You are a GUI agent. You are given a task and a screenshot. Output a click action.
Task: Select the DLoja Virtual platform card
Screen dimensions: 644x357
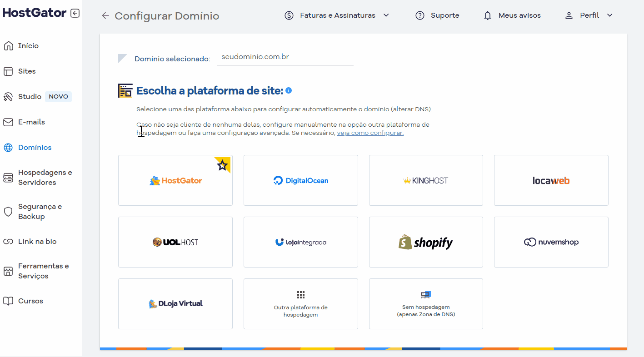click(x=175, y=304)
